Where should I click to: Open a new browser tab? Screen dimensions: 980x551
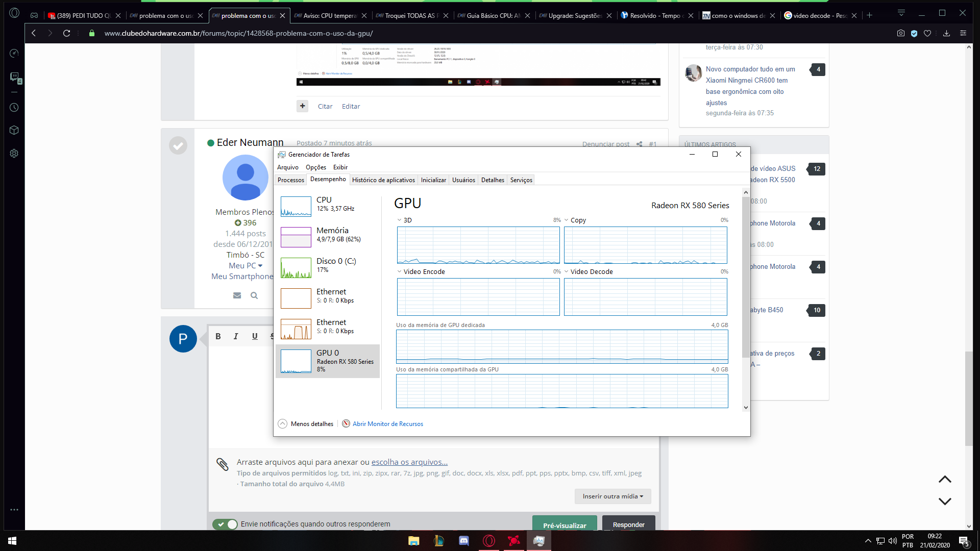pos(870,15)
